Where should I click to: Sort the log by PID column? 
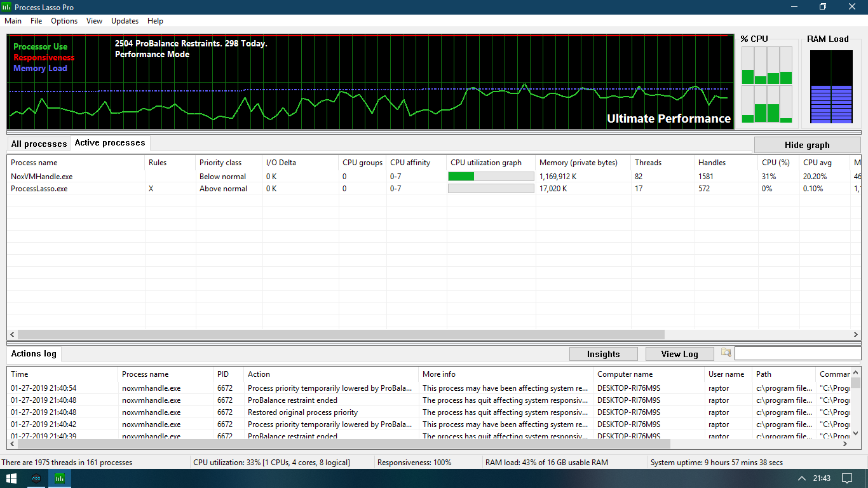(229, 374)
